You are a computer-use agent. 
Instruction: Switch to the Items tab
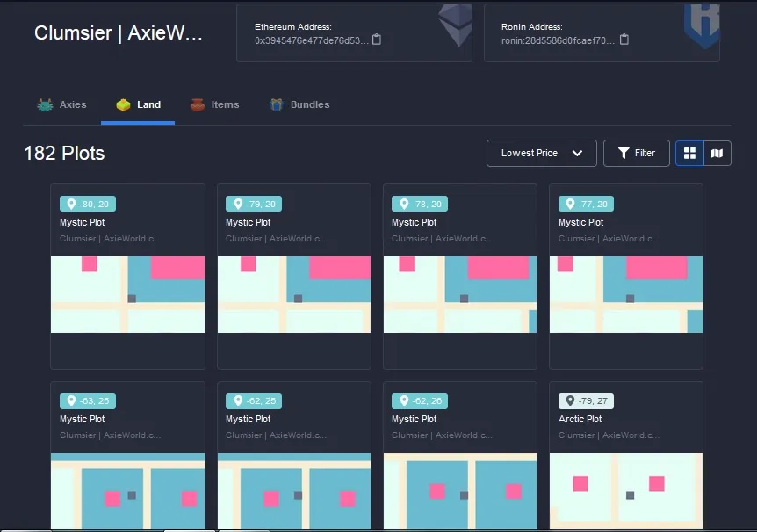click(x=215, y=104)
